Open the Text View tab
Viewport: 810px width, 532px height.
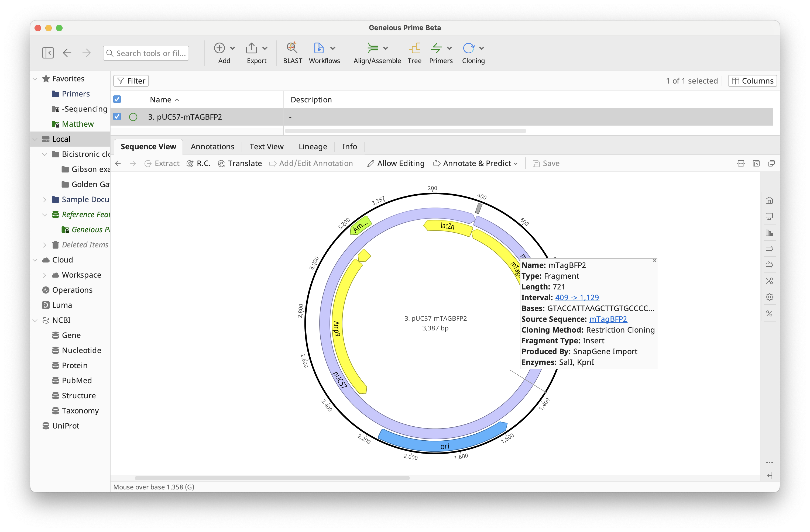[x=266, y=147]
